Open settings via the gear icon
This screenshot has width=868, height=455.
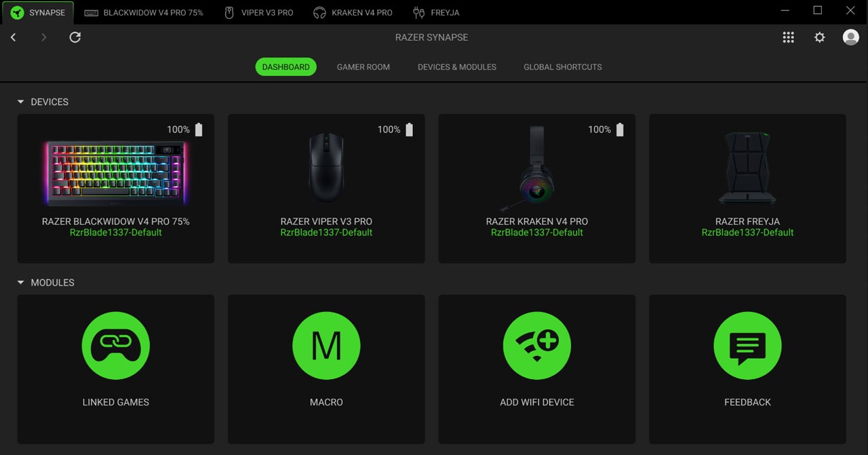point(820,37)
